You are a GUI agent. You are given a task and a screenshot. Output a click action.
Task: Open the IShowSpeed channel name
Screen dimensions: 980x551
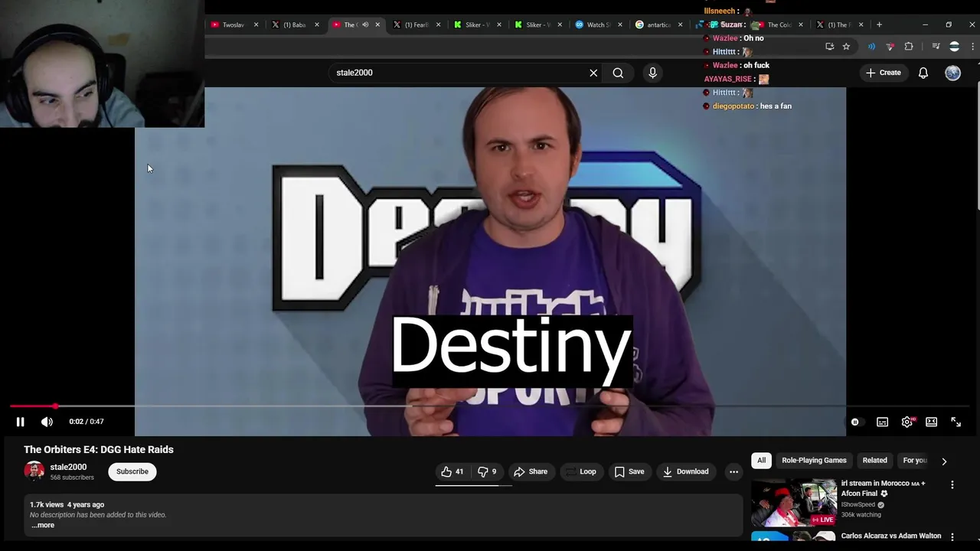[858, 505]
